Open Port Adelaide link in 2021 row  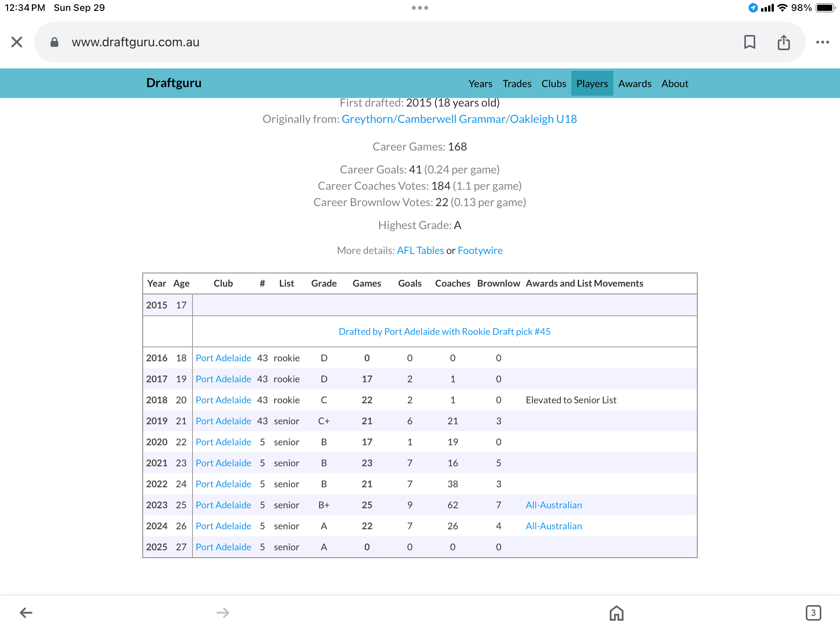coord(223,463)
